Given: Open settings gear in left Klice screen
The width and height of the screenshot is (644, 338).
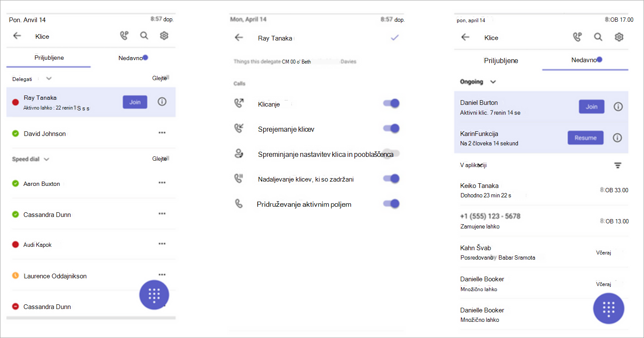Looking at the screenshot, I should point(164,36).
